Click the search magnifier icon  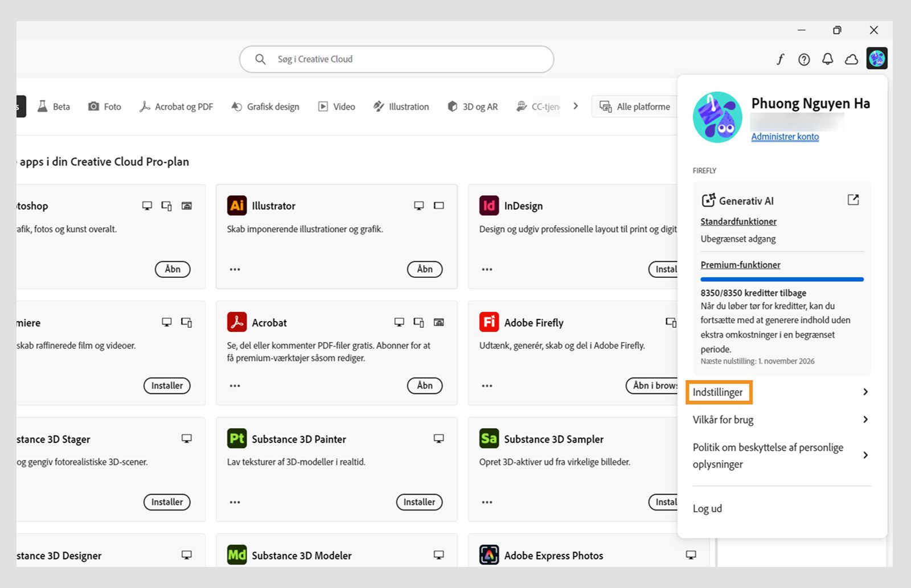point(260,59)
